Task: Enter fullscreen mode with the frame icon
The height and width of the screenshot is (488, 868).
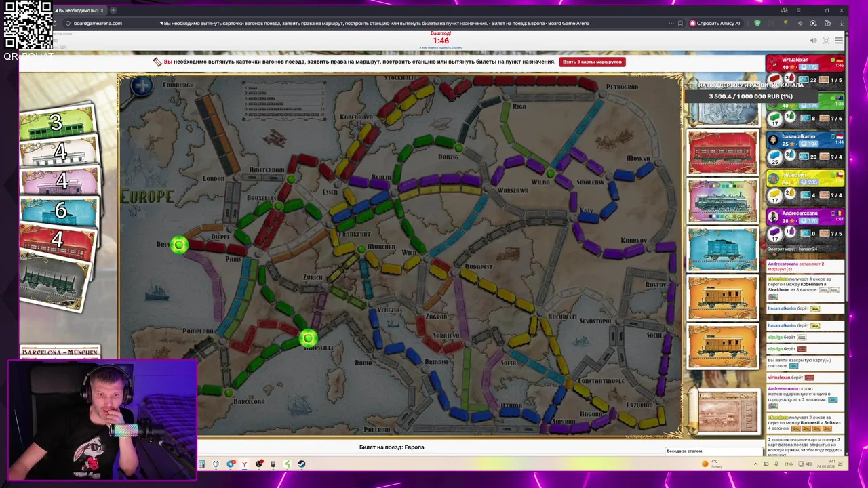Action: 827,41
